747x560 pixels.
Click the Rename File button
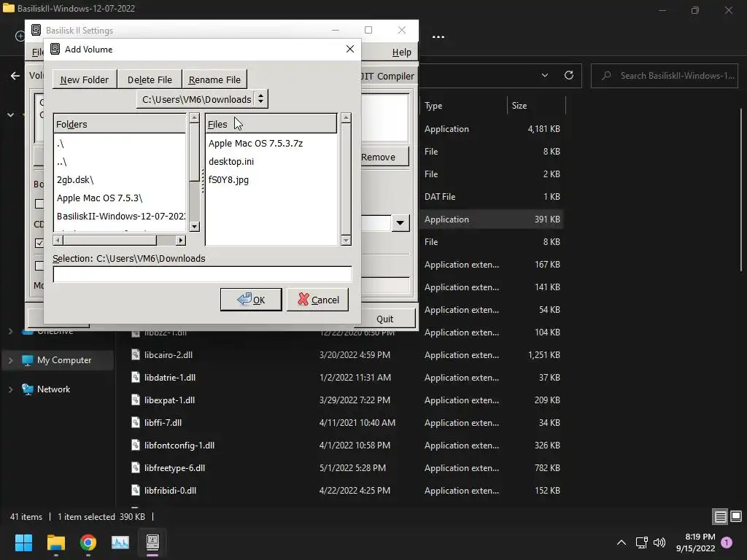coord(214,79)
